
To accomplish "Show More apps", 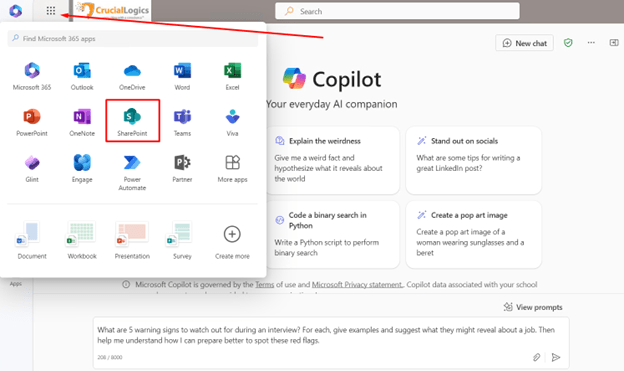I will tap(232, 168).
